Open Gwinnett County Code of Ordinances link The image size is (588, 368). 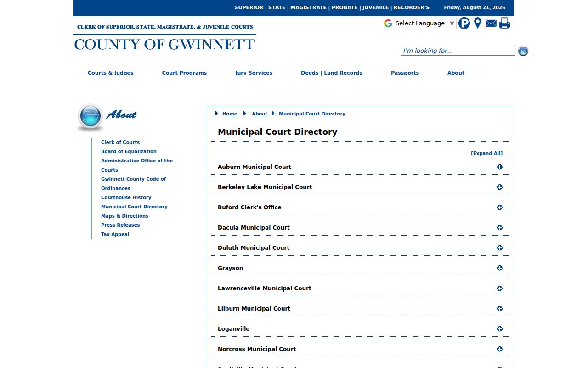click(x=133, y=184)
